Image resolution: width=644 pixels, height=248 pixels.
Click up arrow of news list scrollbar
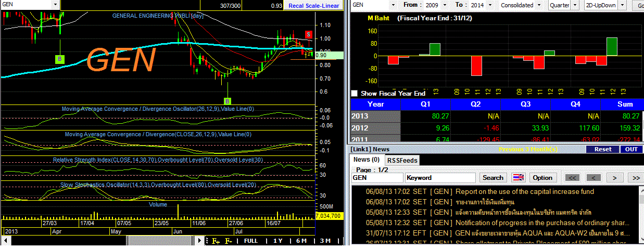(x=640, y=191)
